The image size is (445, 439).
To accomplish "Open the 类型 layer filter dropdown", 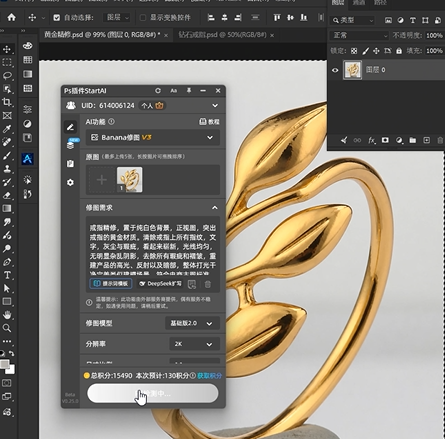I will [x=353, y=21].
